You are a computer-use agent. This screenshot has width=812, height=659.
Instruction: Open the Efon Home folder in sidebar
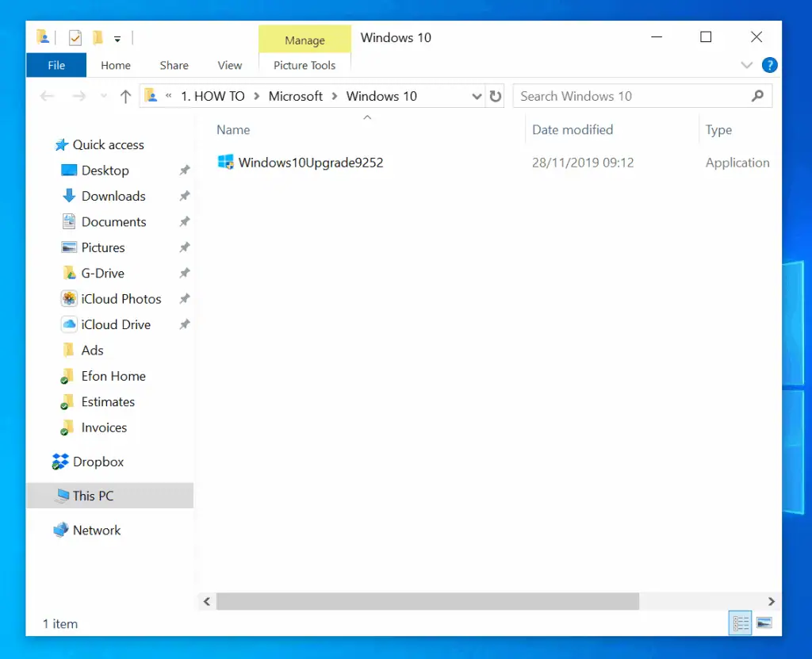pos(113,376)
